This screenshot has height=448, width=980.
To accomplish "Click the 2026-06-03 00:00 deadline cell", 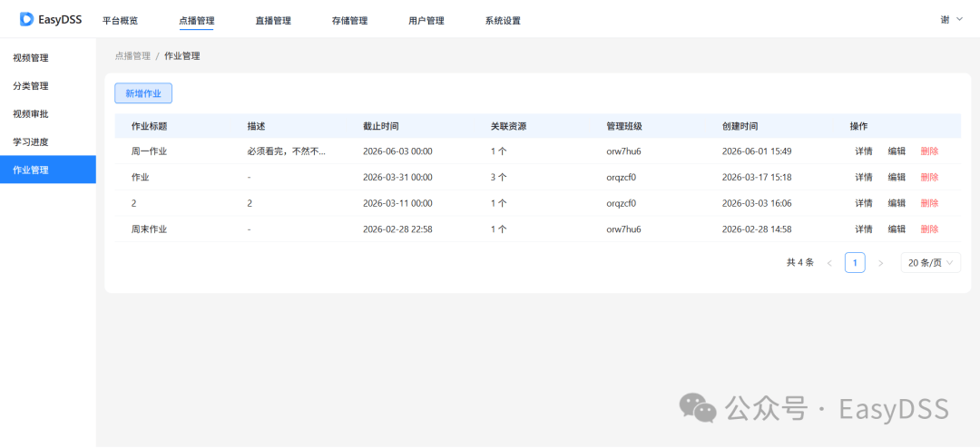I will click(x=398, y=151).
